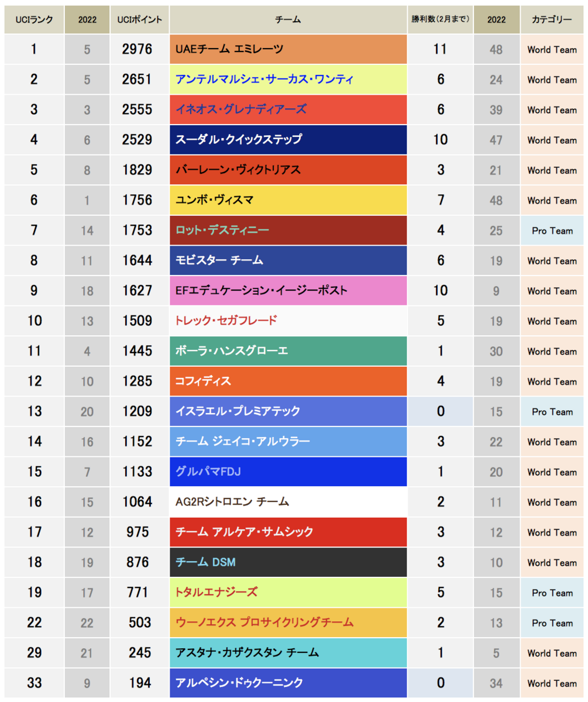Click the 1829 UCI points value
The height and width of the screenshot is (702, 588).
pyautogui.click(x=137, y=170)
